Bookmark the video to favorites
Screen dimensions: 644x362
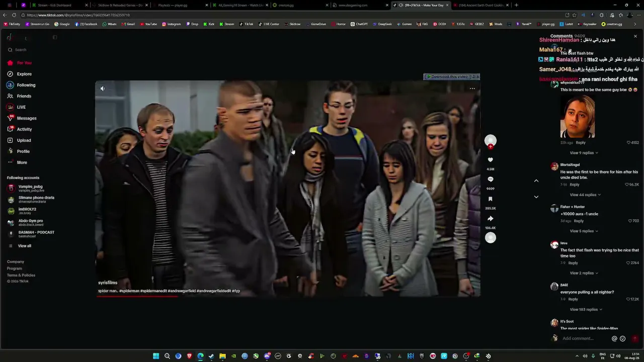pyautogui.click(x=491, y=199)
